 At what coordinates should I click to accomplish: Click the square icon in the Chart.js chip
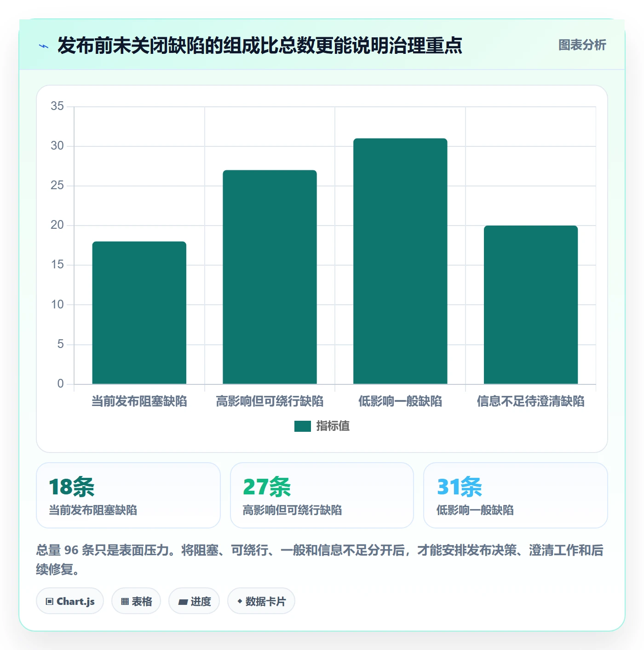(x=50, y=602)
